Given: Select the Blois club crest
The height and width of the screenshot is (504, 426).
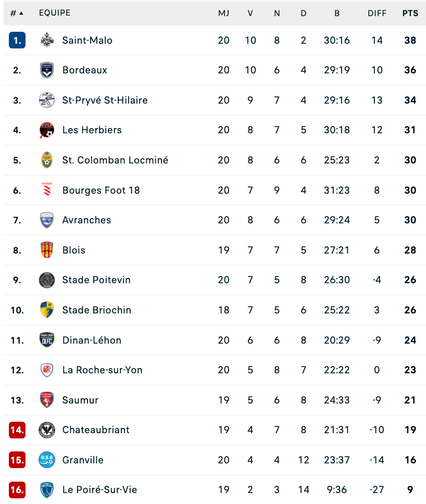Looking at the screenshot, I should click(x=47, y=250).
